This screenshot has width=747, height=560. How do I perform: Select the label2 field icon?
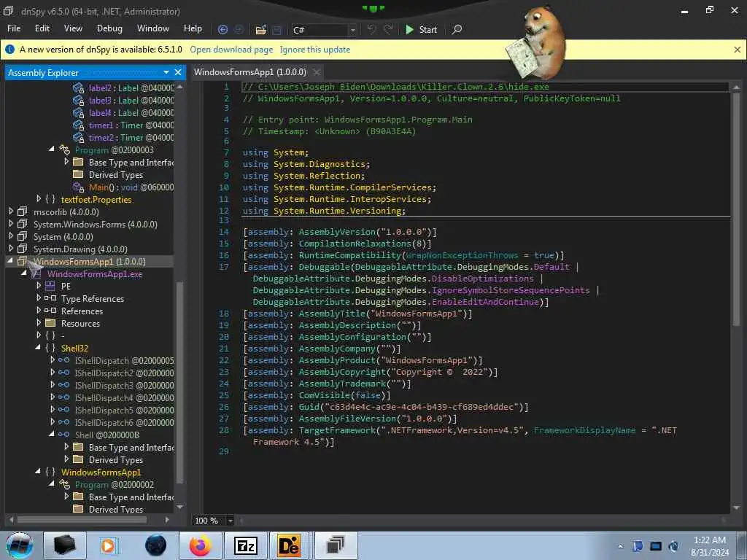[x=78, y=88]
